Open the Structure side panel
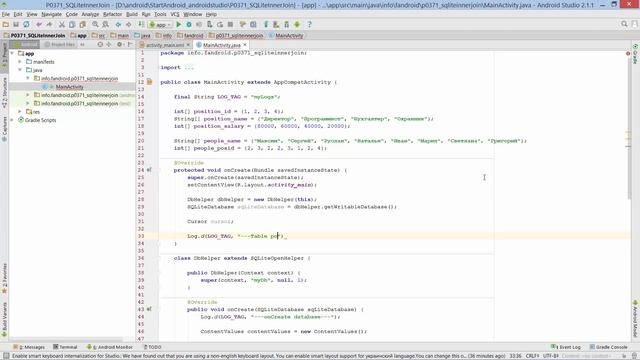This screenshot has width=640, height=360. [4, 93]
